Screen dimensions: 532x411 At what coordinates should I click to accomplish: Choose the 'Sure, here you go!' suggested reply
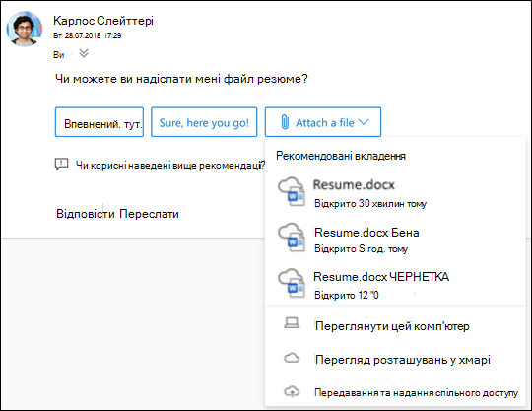204,122
